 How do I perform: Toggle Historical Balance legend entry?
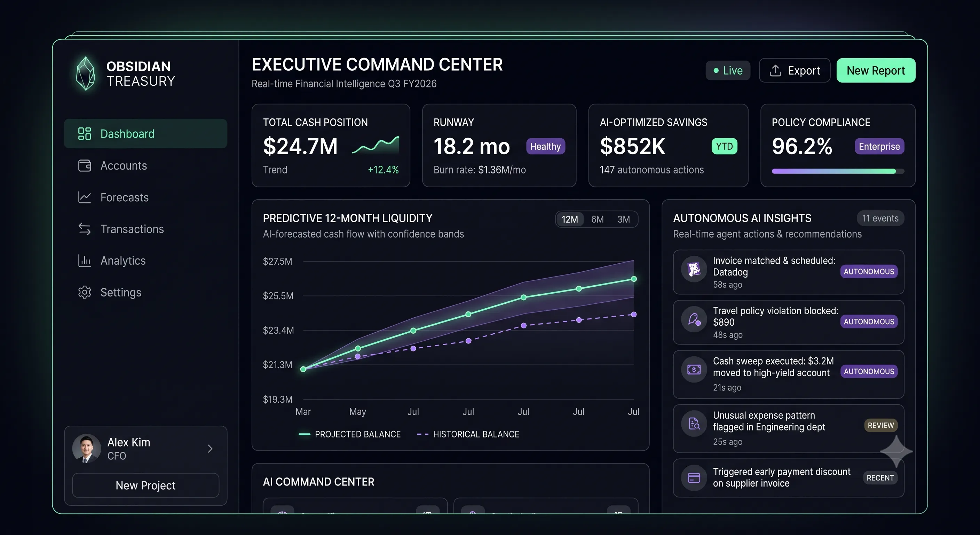coord(468,434)
